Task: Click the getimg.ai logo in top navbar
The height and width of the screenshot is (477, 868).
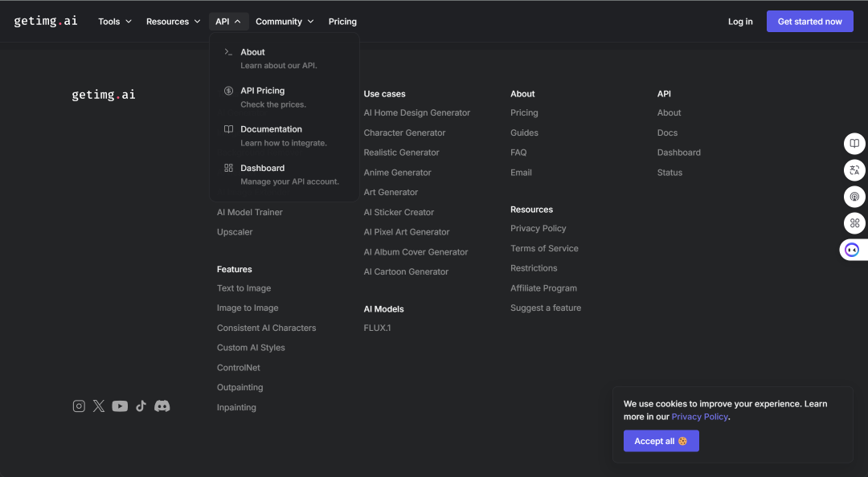Action: [45, 21]
